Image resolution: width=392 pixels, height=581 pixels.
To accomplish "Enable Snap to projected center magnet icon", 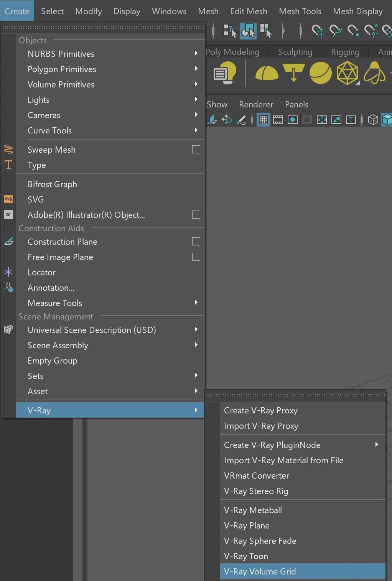I will click(x=371, y=31).
